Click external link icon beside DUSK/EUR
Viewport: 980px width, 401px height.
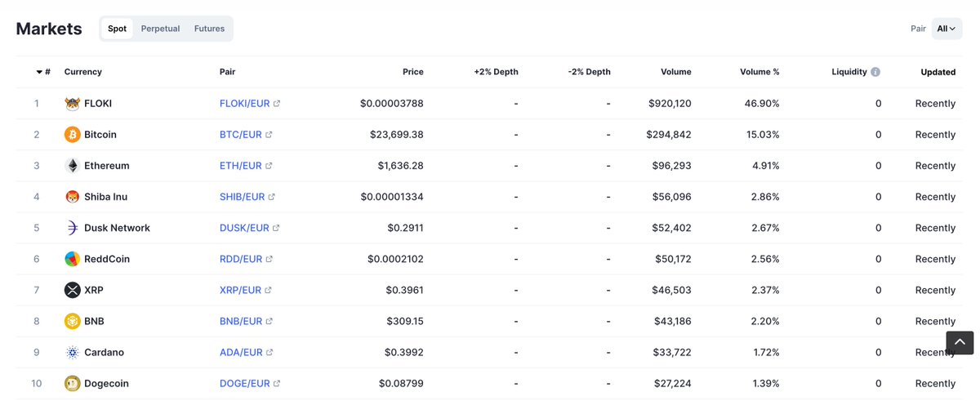(x=276, y=228)
